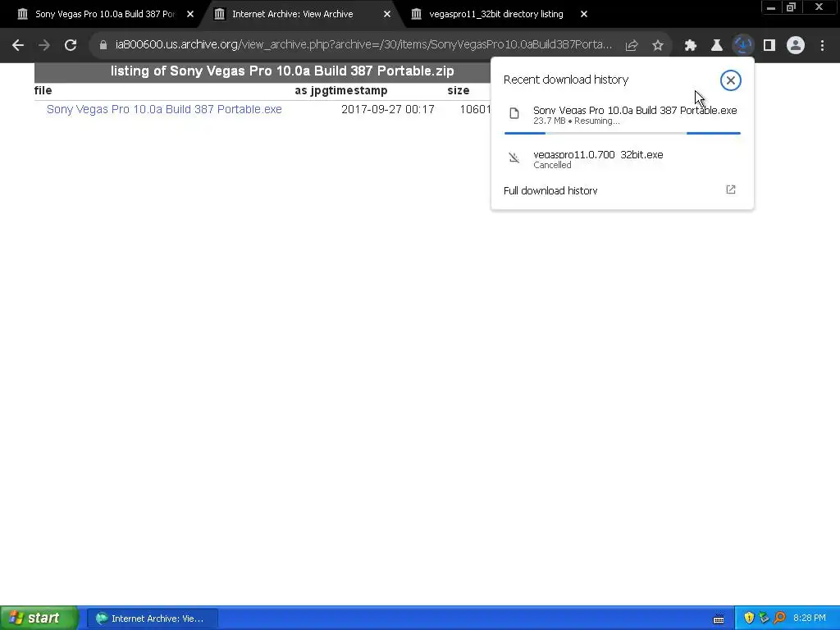Reload the current page
840x630 pixels.
[71, 45]
